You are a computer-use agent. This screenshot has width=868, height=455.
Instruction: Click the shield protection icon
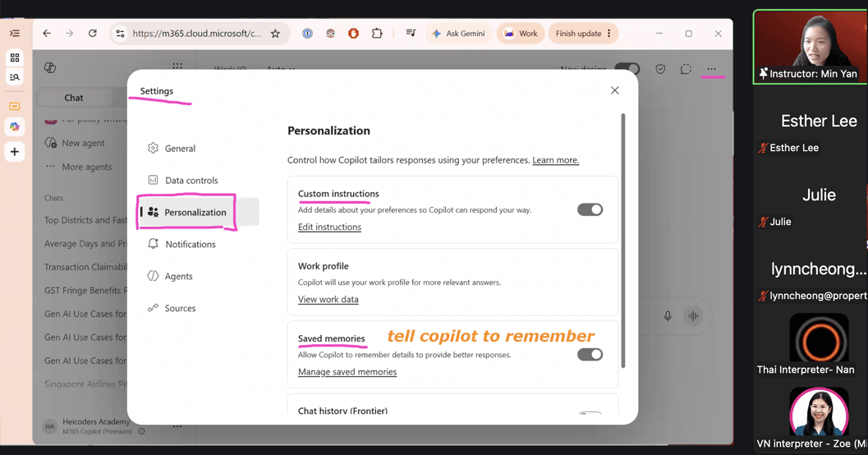[660, 69]
